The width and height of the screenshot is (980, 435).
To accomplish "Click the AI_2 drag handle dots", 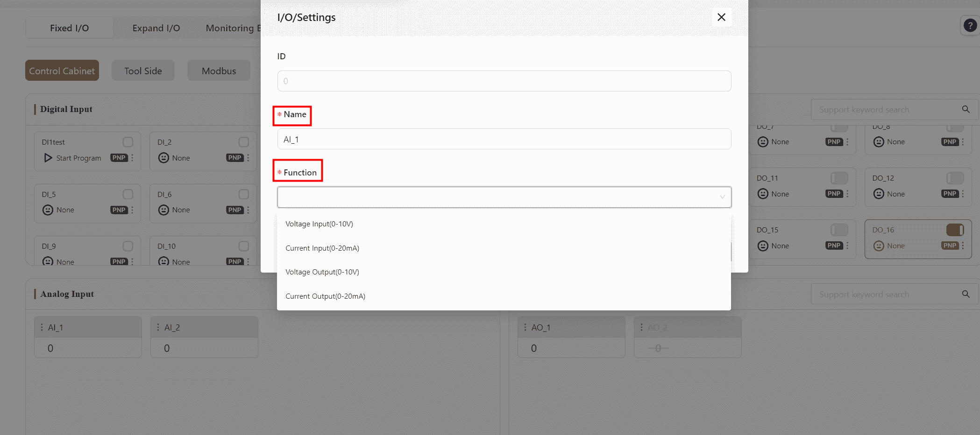I will click(158, 327).
